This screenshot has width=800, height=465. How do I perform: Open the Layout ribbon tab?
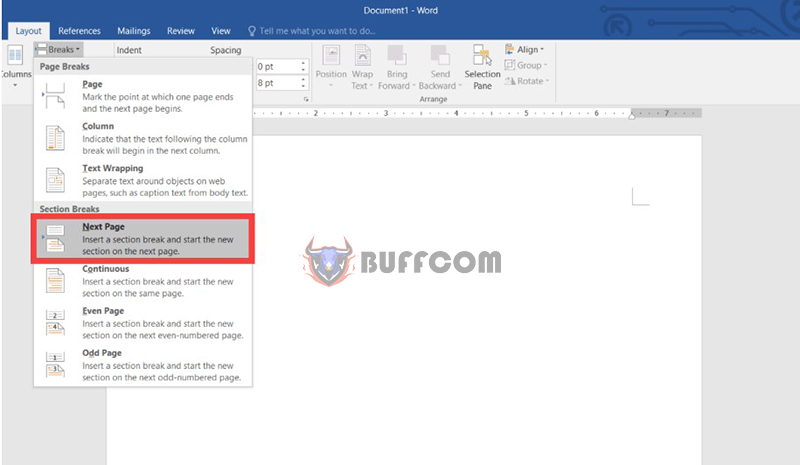click(x=28, y=31)
